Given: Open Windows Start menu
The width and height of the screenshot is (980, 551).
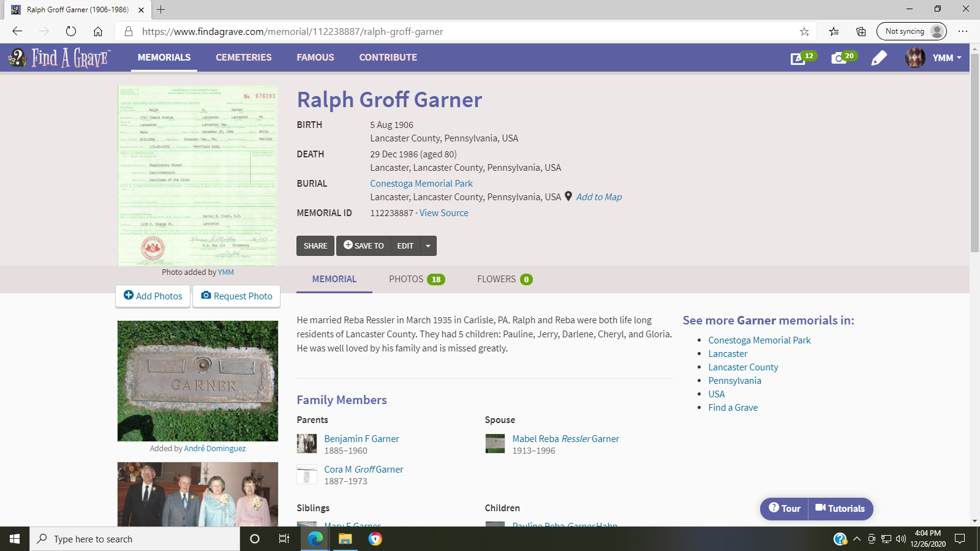Looking at the screenshot, I should [15, 539].
